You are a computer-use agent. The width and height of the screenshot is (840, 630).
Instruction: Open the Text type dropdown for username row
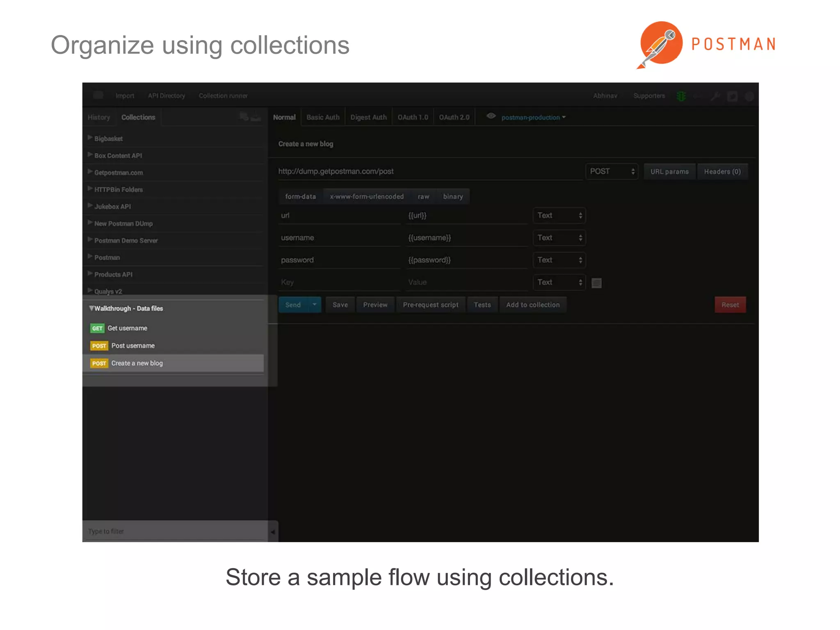pyautogui.click(x=559, y=237)
